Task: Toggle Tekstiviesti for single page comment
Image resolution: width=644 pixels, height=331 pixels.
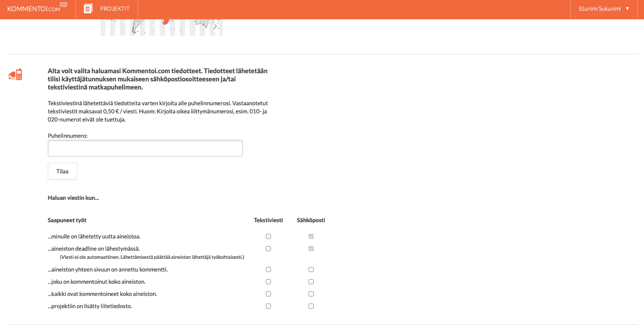Action: (268, 269)
